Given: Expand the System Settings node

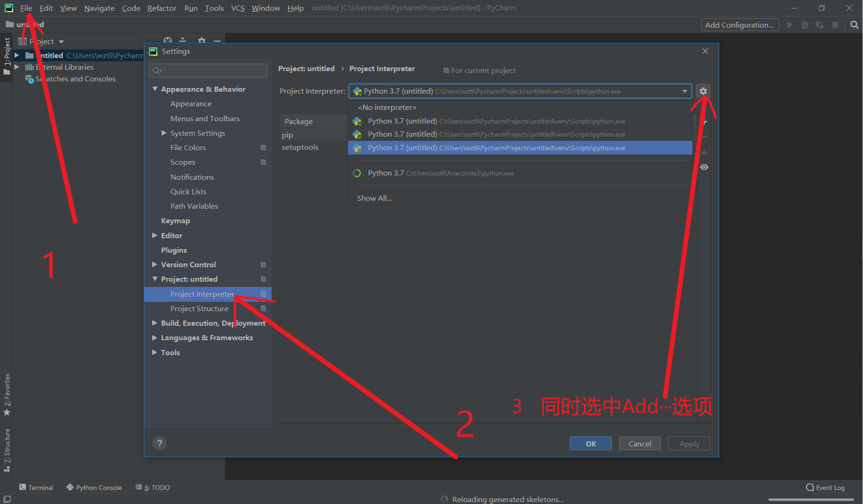Looking at the screenshot, I should pyautogui.click(x=164, y=133).
